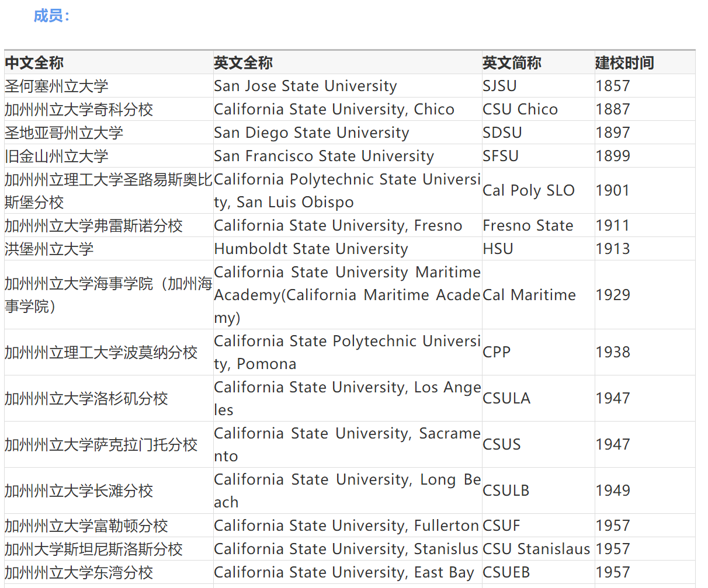Image resolution: width=708 pixels, height=588 pixels.
Task: Click the CSULB abbreviation cell
Action: point(506,490)
